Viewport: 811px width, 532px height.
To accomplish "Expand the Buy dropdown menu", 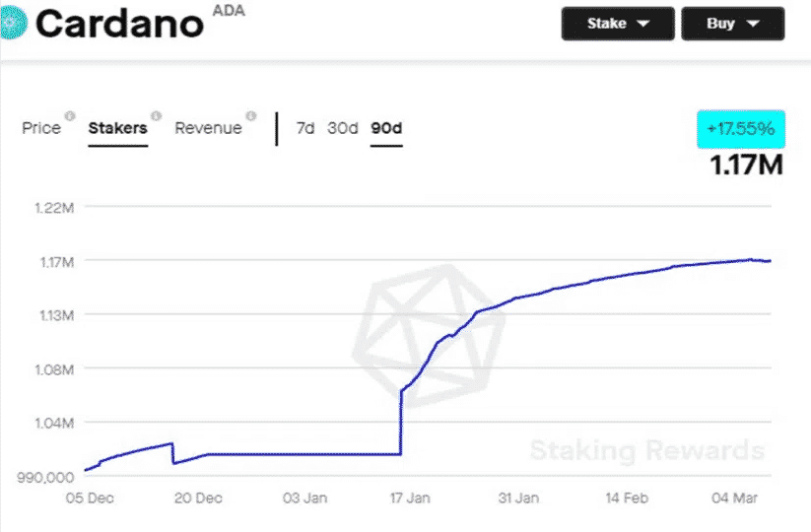I will click(732, 24).
